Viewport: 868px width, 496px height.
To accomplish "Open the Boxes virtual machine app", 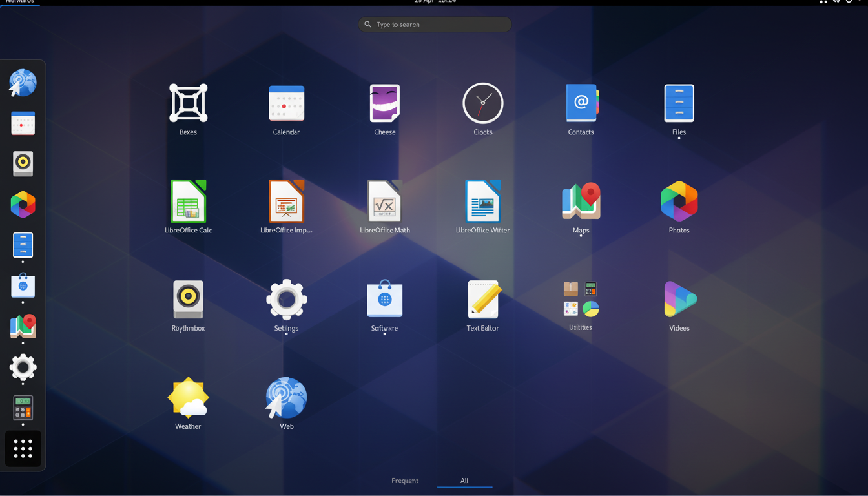I will [x=188, y=103].
